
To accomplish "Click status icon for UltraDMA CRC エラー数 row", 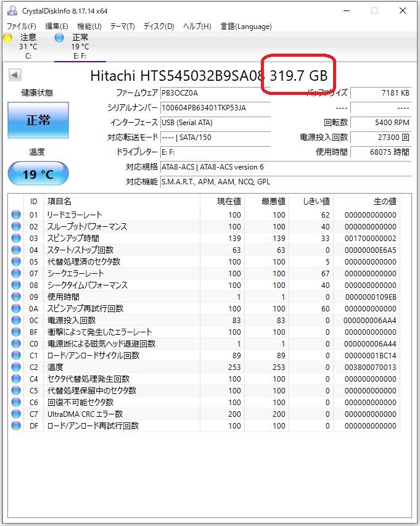I will [16, 414].
